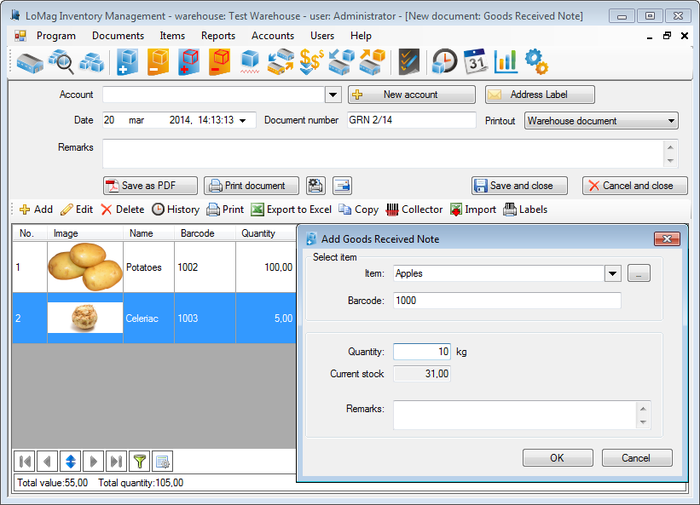
Task: Click the outgoing arrow orange boxes icon
Action: pos(372,62)
